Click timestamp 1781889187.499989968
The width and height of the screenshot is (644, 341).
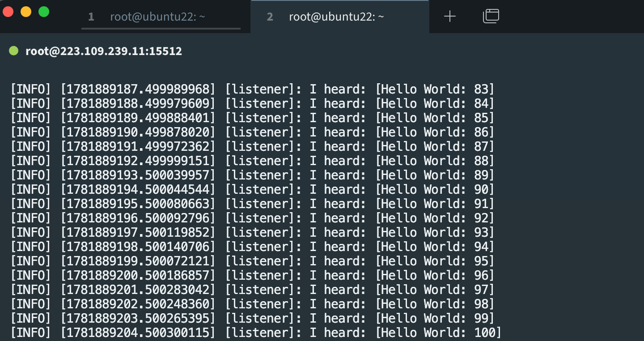click(138, 89)
